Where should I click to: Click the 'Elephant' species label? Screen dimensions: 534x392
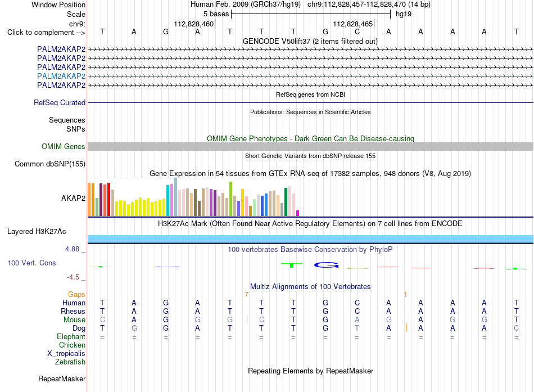[71, 336]
